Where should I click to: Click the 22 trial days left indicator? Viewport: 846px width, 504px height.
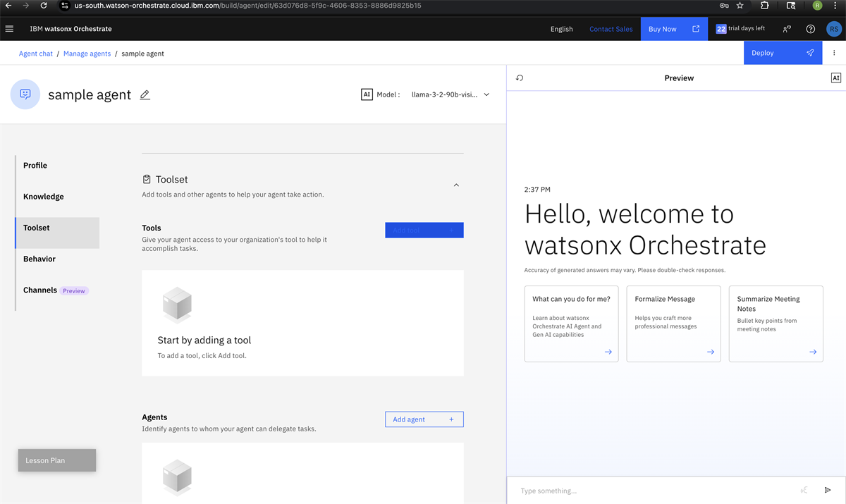click(740, 29)
